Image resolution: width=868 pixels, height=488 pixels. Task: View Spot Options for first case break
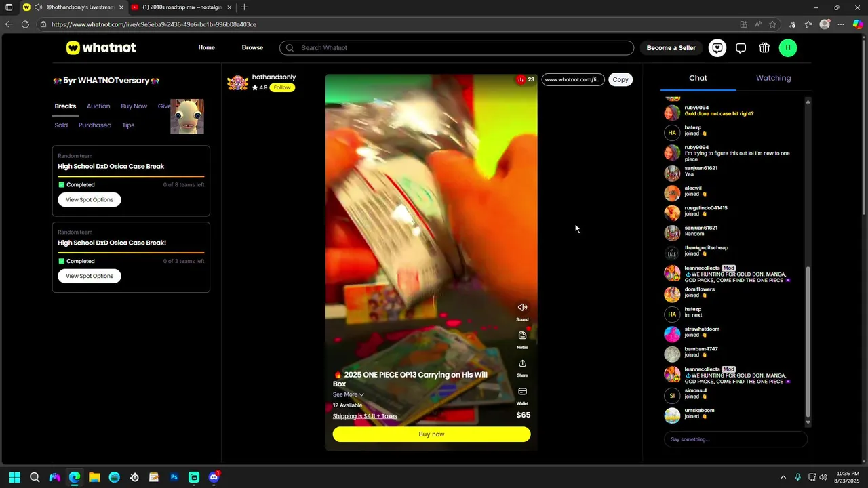(90, 200)
